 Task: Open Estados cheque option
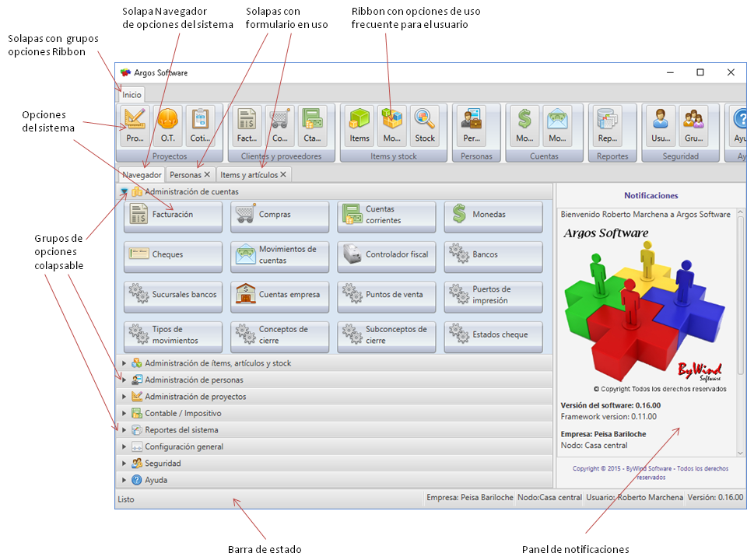click(493, 337)
